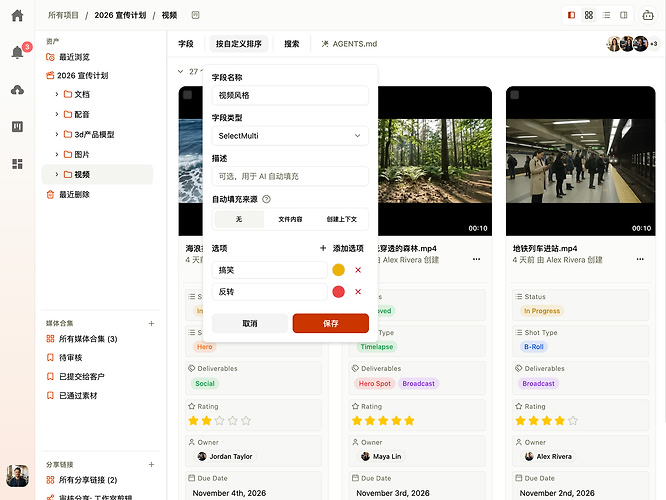Image resolution: width=666 pixels, height=500 pixels.
Task: Expand the 图片 folder
Action: (x=57, y=154)
